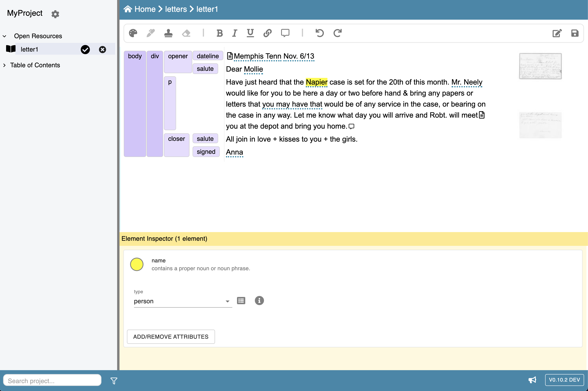588x391 pixels.
Task: Select the eraser tool
Action: 186,33
